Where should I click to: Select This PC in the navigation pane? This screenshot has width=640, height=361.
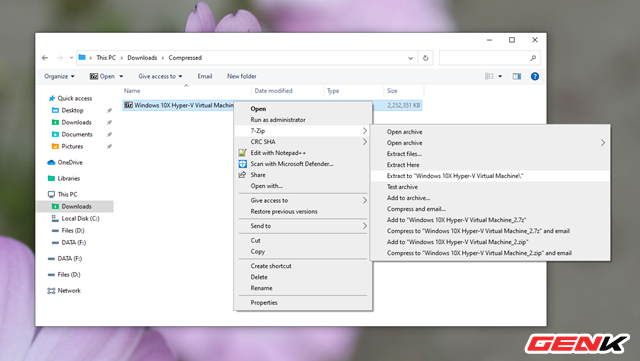62,194
